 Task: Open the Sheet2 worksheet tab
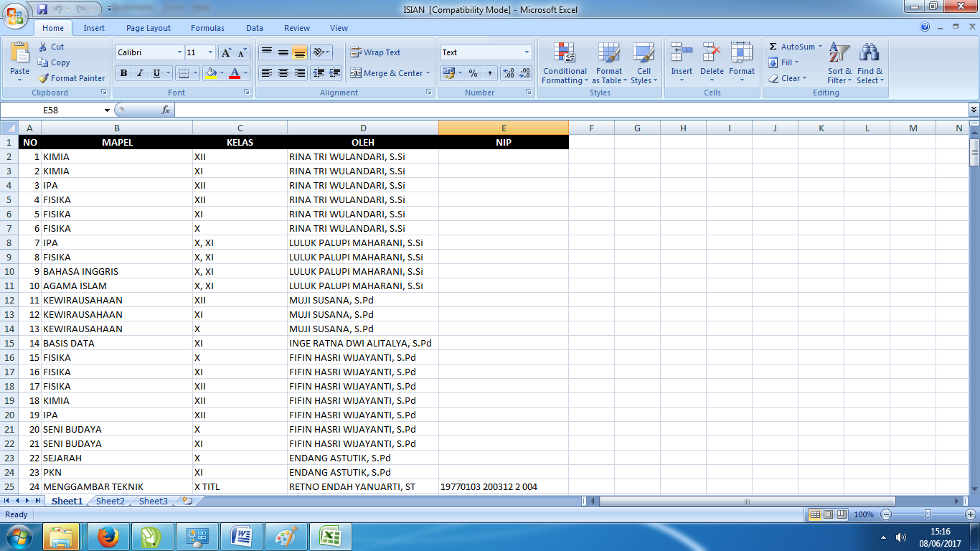110,501
